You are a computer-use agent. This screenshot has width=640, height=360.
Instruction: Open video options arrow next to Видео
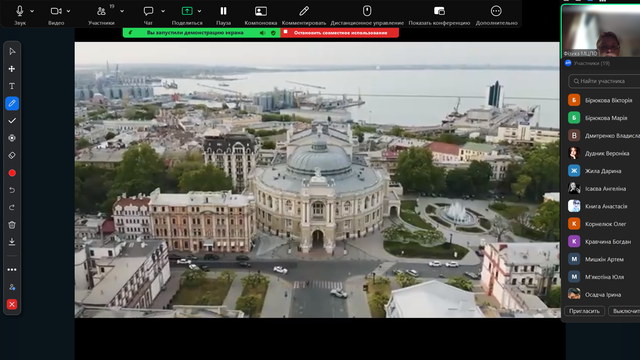(68, 11)
